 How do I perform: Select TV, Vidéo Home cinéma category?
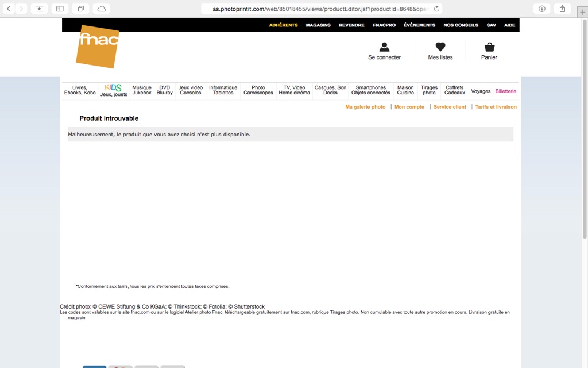click(x=295, y=90)
